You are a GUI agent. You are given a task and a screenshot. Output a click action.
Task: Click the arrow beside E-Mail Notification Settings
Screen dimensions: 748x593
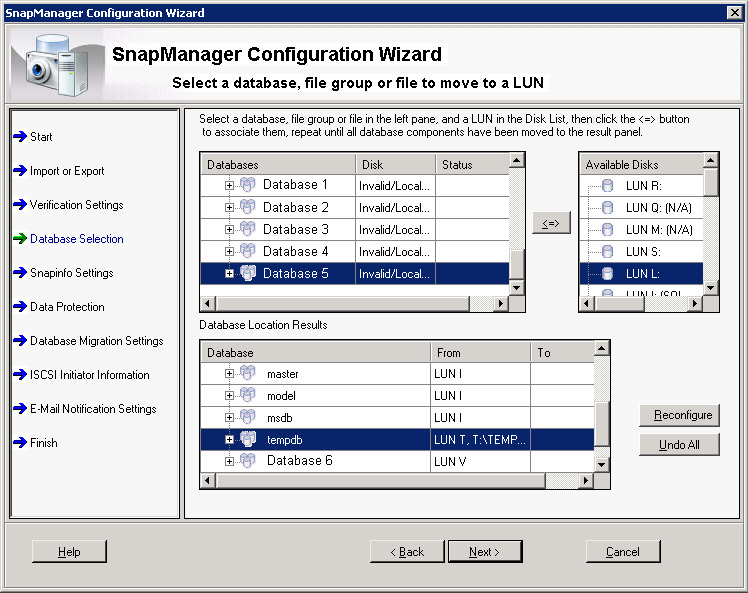(x=20, y=408)
